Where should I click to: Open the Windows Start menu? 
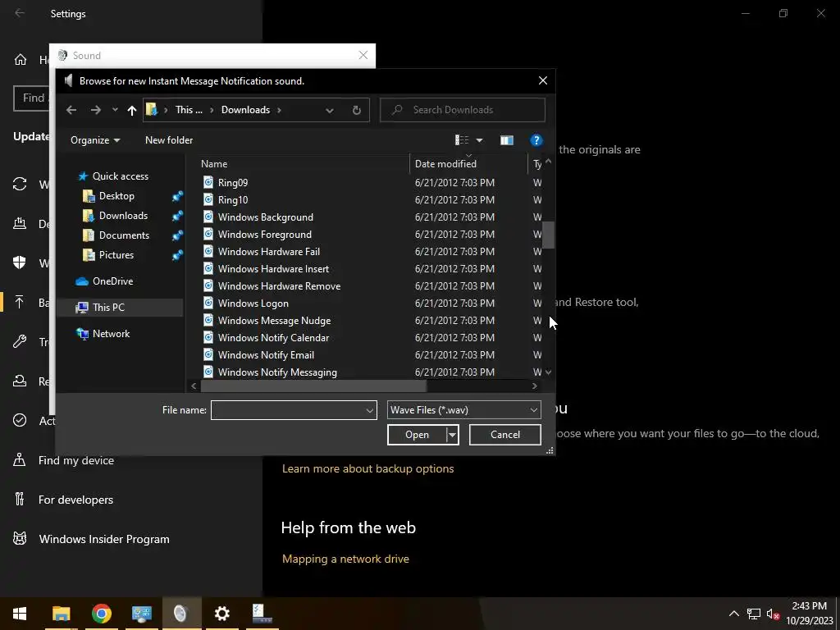(x=20, y=614)
